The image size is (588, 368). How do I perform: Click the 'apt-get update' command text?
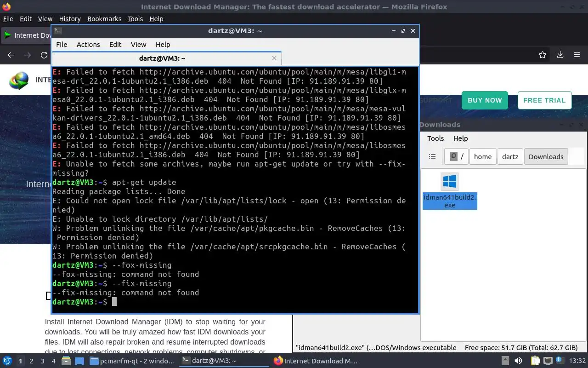(144, 182)
